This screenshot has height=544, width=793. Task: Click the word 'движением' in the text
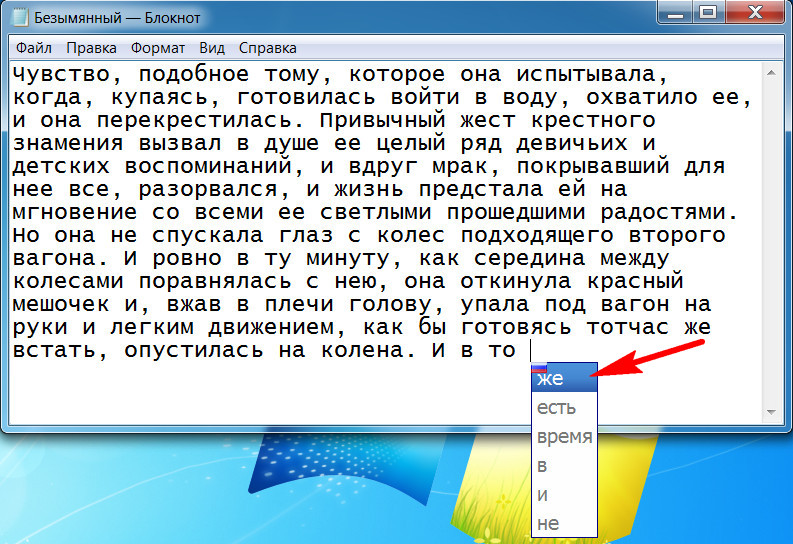pos(271,328)
